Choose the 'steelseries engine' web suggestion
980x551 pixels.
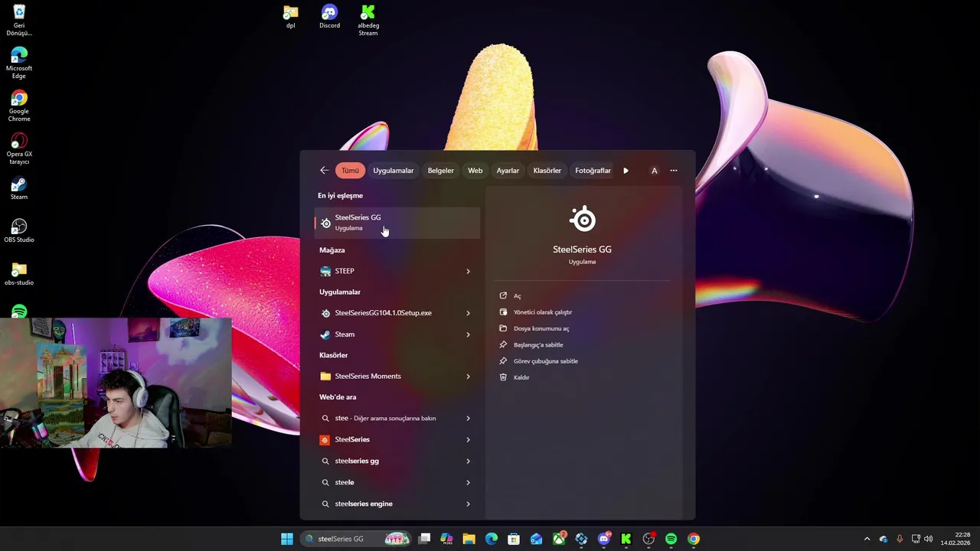click(x=387, y=504)
